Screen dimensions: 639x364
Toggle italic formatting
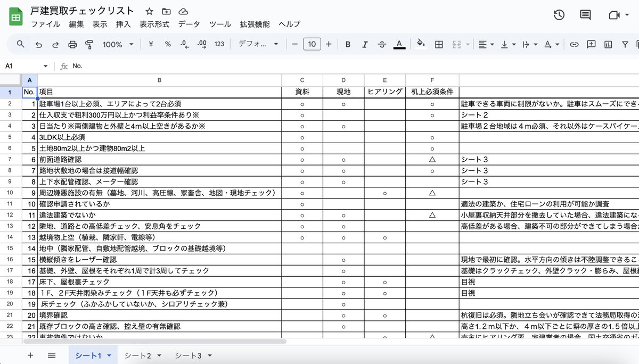point(365,44)
